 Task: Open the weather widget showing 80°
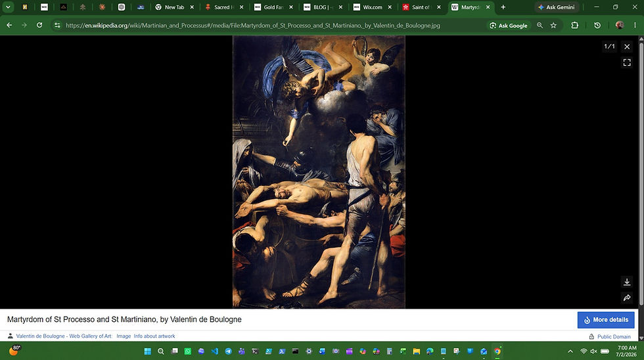click(x=14, y=350)
